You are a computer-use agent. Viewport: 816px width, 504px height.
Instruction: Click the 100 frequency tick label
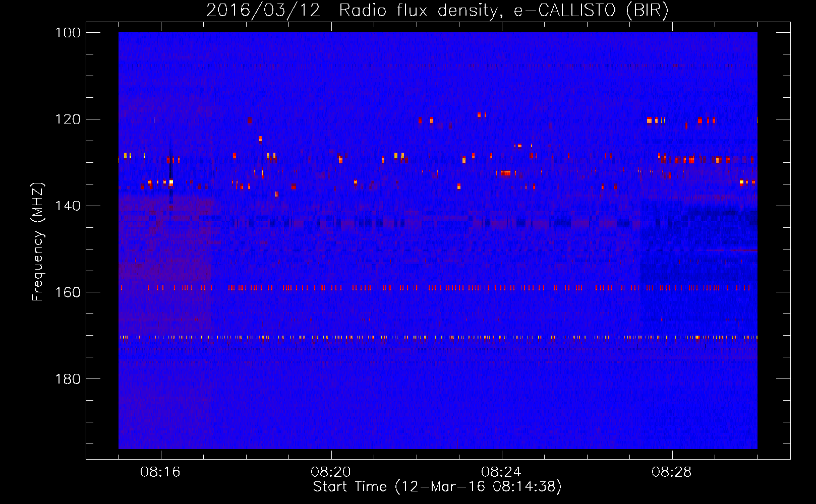coord(68,33)
